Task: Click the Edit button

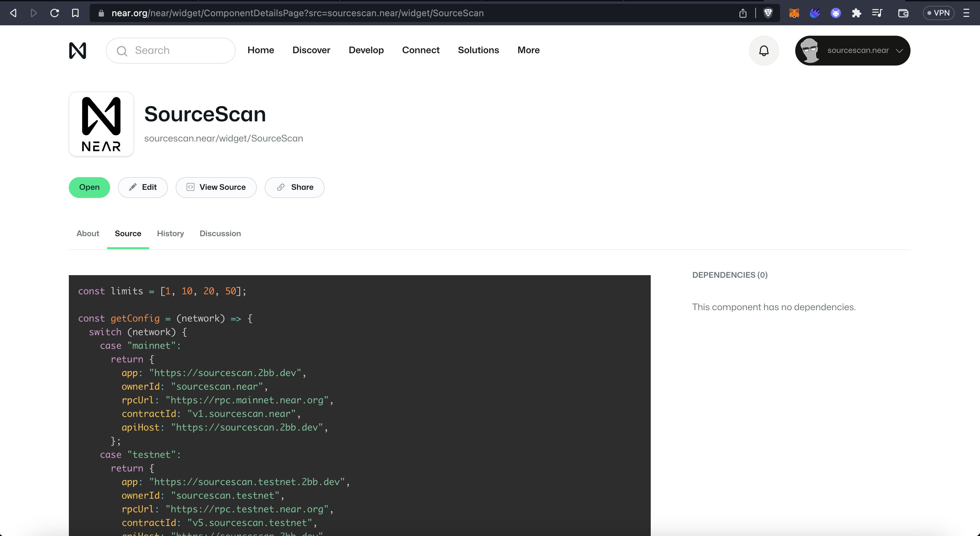Action: point(143,188)
